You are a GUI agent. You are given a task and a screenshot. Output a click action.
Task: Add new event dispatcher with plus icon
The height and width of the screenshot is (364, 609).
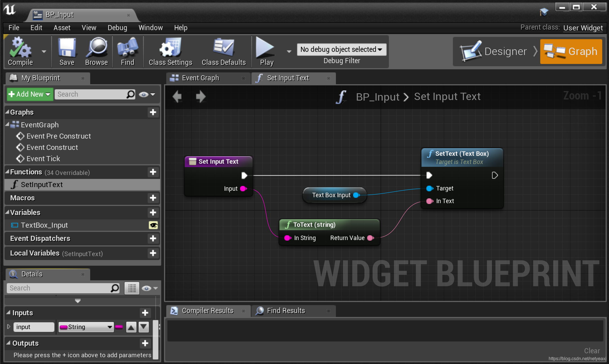point(153,238)
